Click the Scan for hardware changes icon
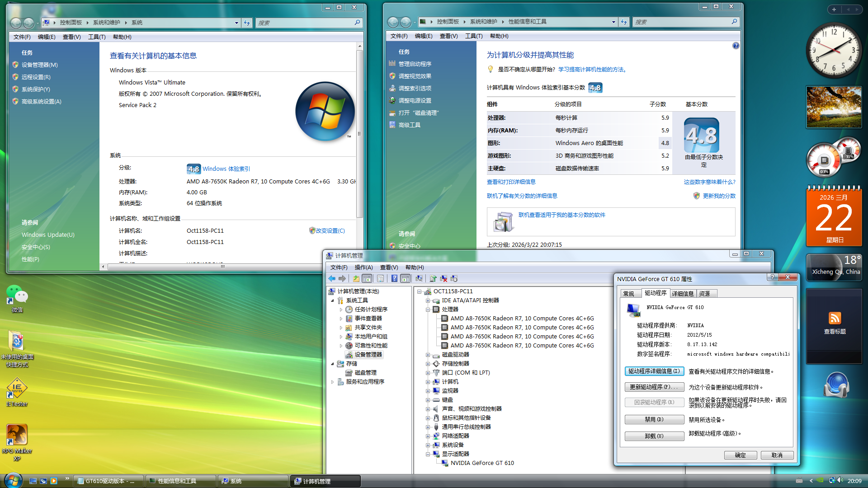This screenshot has height=488, width=868. (419, 278)
